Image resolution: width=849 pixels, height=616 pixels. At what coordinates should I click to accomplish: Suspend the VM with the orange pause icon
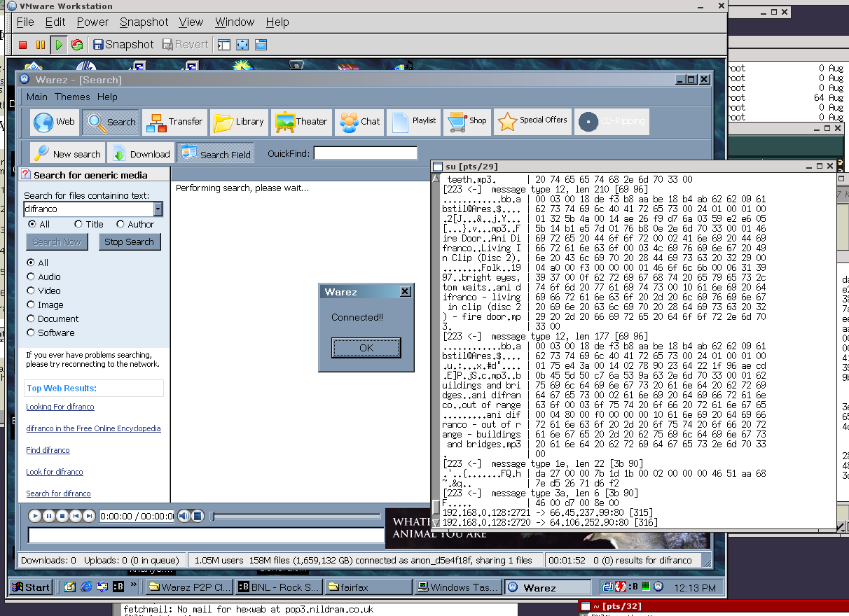point(41,45)
